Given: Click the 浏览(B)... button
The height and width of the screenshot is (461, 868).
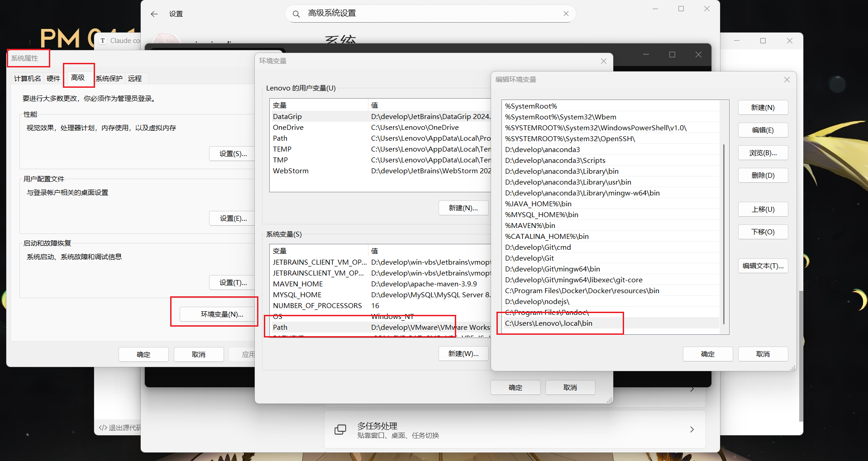Looking at the screenshot, I should click(763, 153).
